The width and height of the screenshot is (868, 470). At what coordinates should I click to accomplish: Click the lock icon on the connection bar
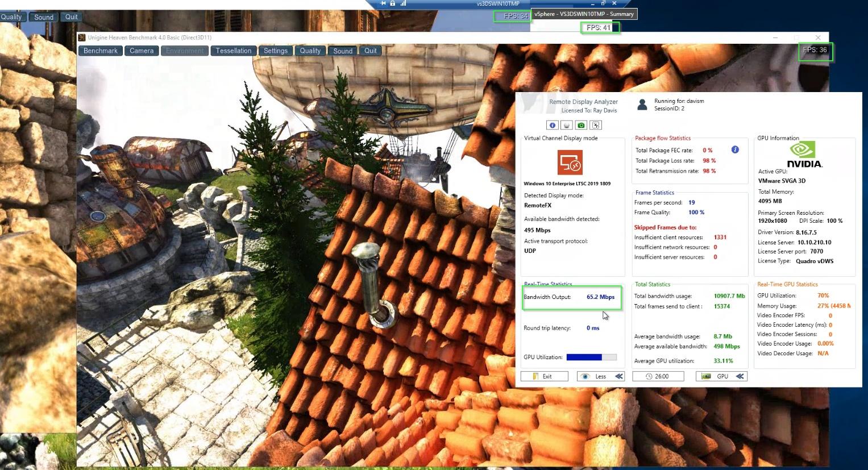[393, 3]
